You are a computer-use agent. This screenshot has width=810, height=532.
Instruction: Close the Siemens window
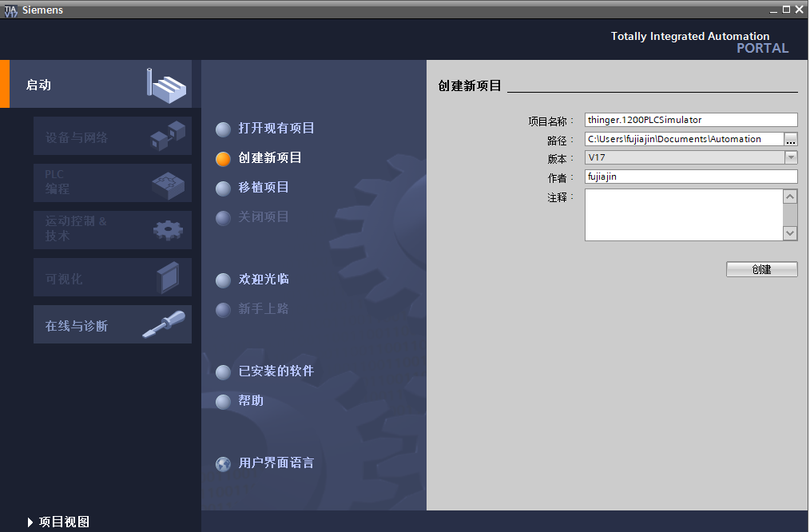click(799, 10)
